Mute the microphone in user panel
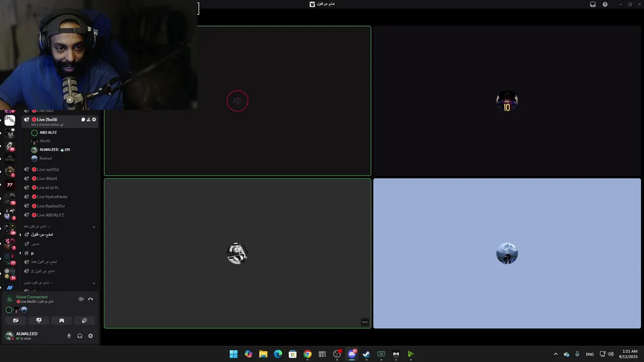This screenshot has width=644, height=362. click(69, 336)
